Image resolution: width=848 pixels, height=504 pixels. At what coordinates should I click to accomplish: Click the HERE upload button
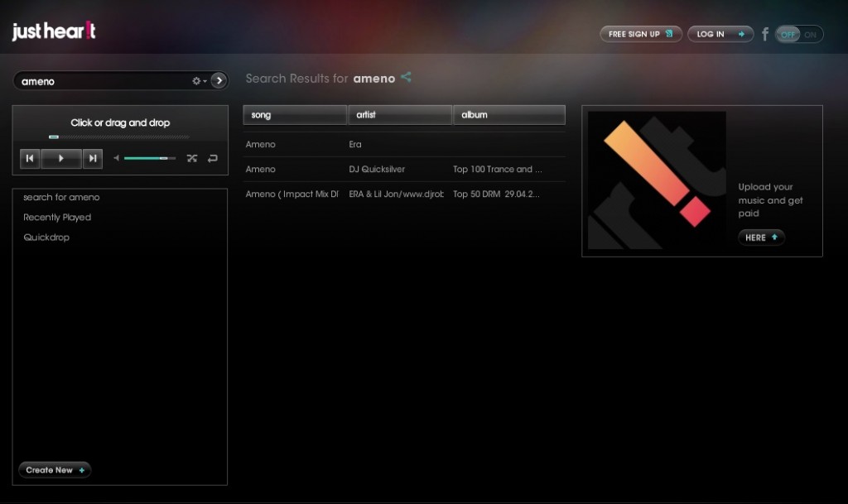pos(761,238)
